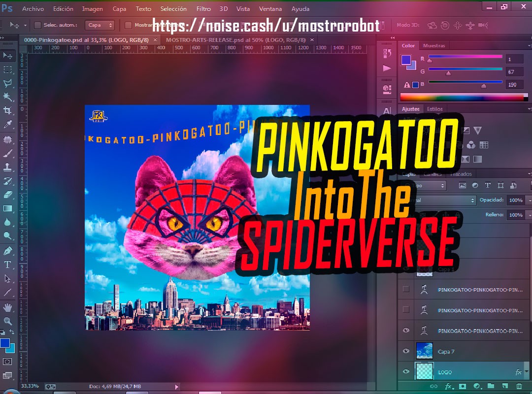Delete the selected layer

pyautogui.click(x=519, y=386)
